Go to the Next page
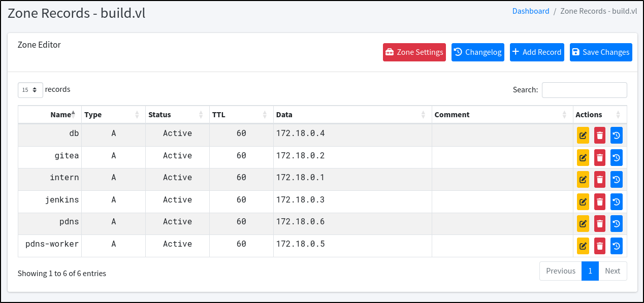Viewport: 644px width, 303px height. (x=613, y=271)
